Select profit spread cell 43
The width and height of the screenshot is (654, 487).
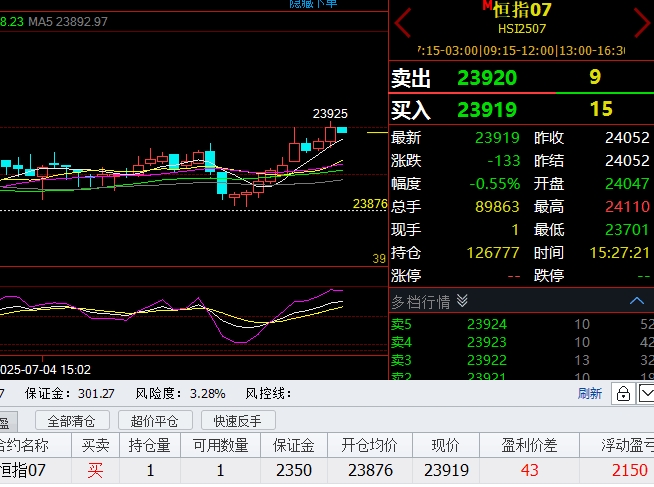coord(529,470)
